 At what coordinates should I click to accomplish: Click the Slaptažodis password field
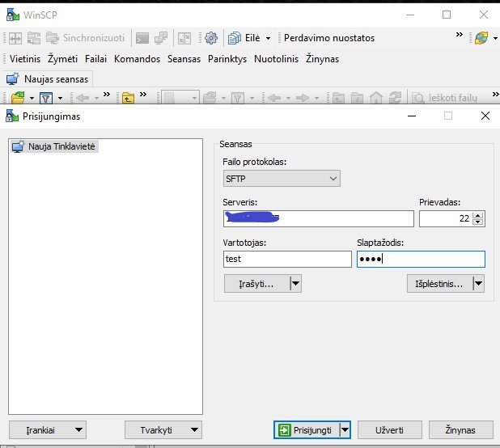click(x=421, y=259)
